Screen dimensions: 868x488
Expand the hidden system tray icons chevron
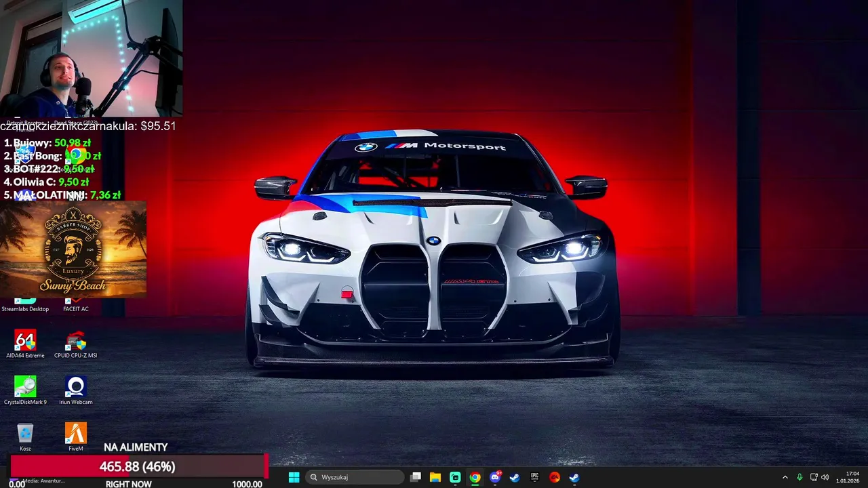785,477
